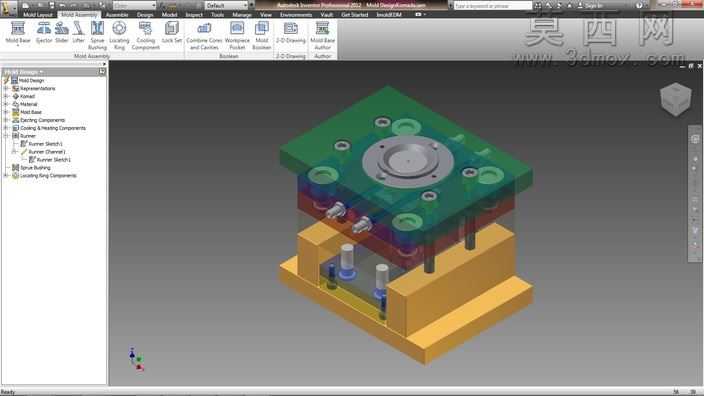Select the Slider tool in ribbon

point(62,32)
